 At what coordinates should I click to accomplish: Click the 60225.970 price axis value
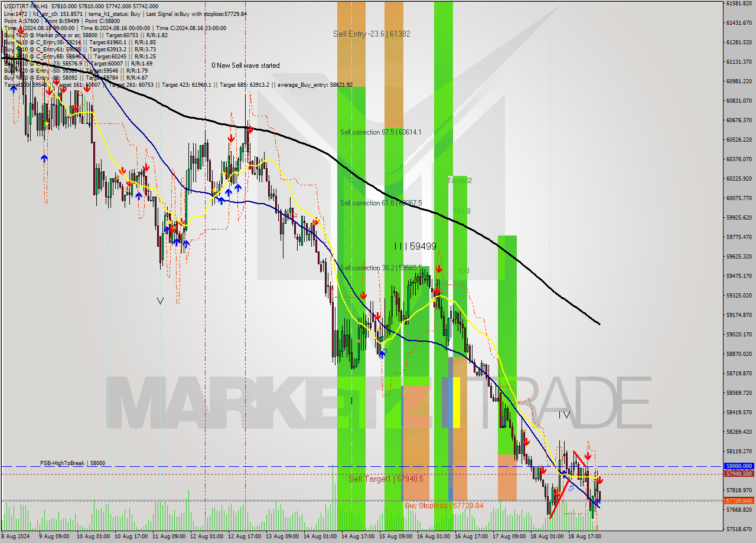pyautogui.click(x=739, y=179)
